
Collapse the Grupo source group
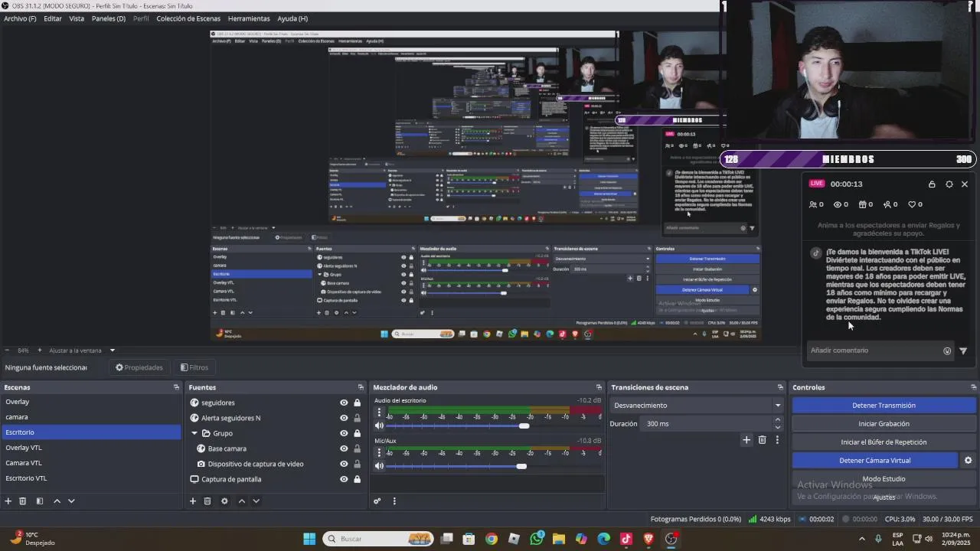click(194, 433)
